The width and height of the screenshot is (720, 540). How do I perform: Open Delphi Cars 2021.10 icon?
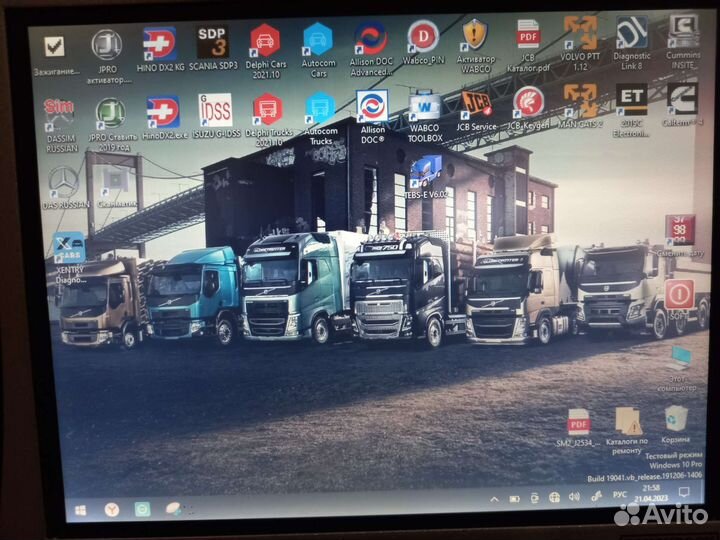pos(265,44)
